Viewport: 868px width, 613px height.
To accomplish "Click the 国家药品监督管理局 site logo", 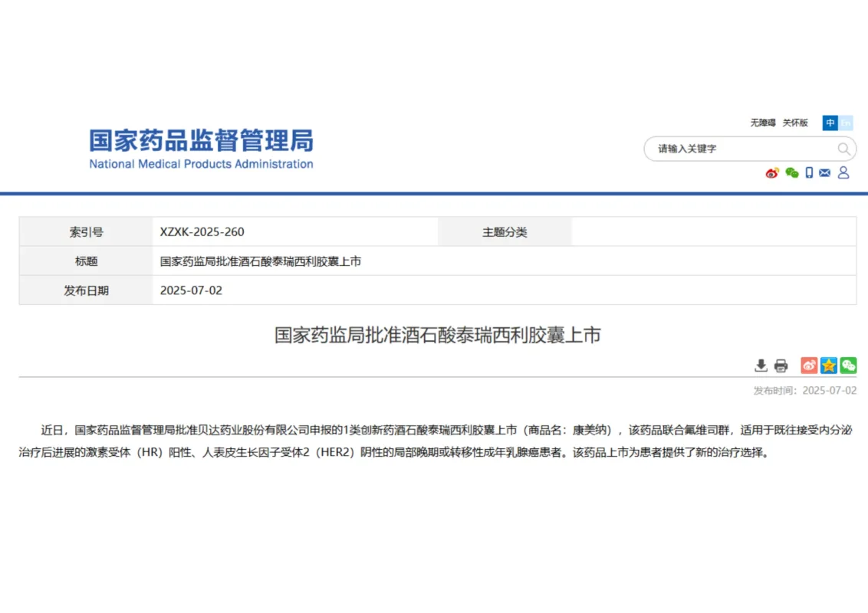I will [x=201, y=149].
